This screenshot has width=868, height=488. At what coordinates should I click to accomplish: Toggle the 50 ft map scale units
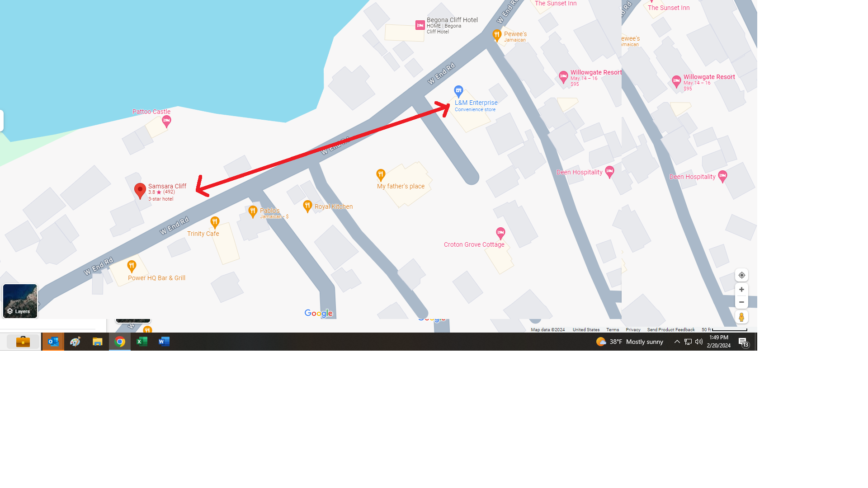[x=724, y=330]
